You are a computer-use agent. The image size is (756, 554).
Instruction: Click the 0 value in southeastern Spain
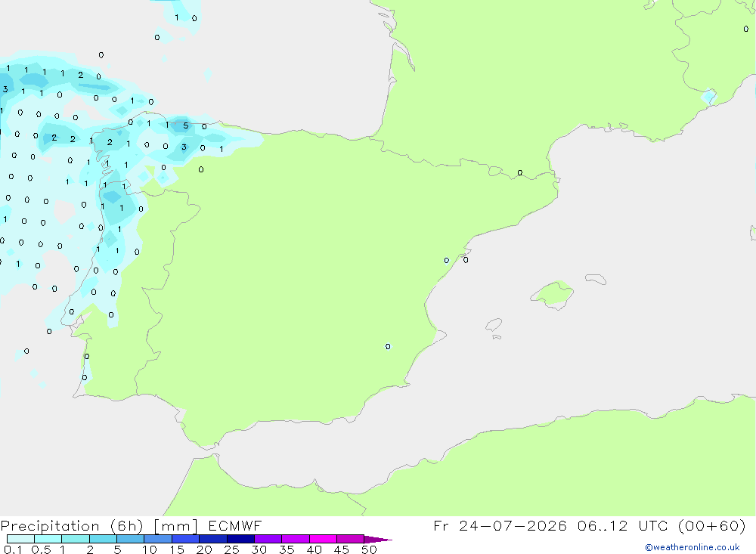point(388,347)
